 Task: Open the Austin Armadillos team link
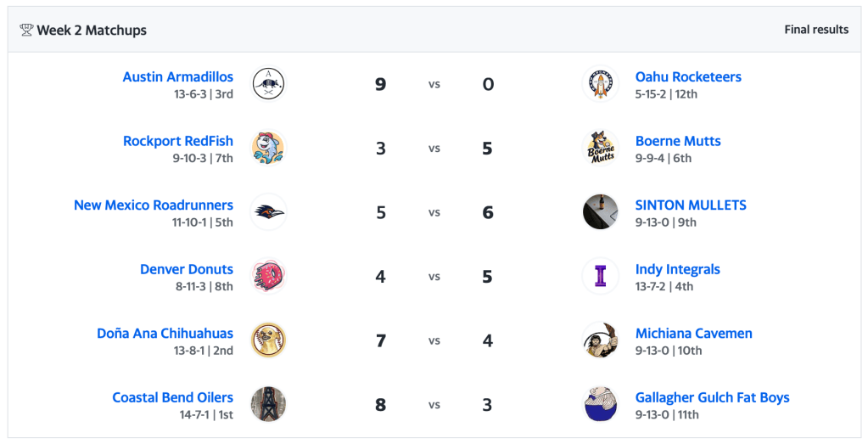pos(177,76)
